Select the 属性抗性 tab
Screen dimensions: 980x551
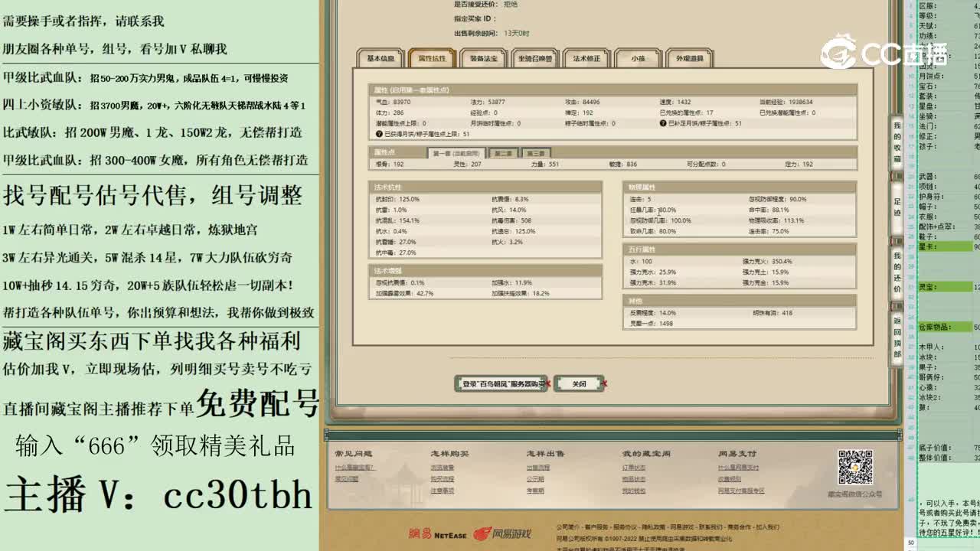pos(432,58)
